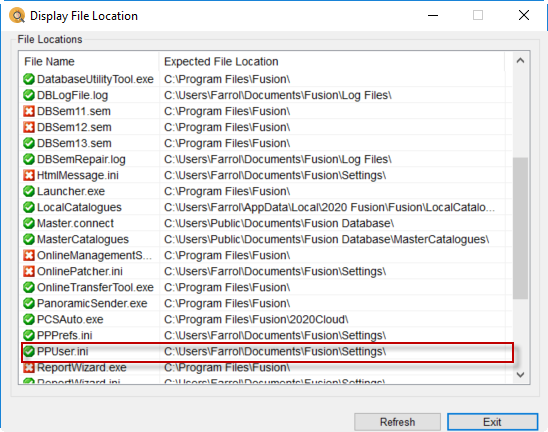Click red X icon beside ReportWizard.exe
The image size is (548, 432).
[x=29, y=367]
